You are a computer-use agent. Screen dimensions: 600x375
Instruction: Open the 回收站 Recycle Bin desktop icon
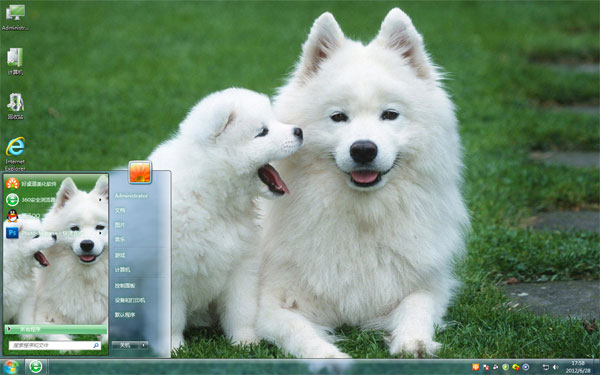click(x=15, y=106)
